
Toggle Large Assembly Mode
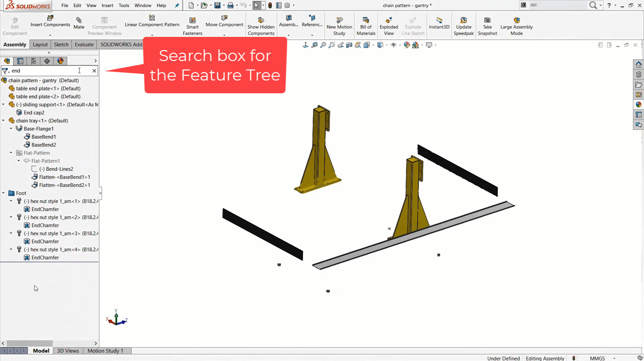coord(516,26)
